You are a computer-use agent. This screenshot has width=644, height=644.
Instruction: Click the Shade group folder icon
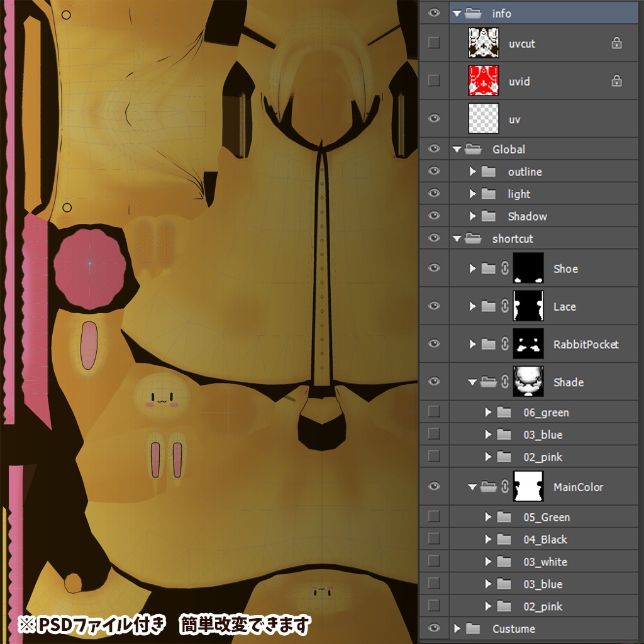[488, 382]
